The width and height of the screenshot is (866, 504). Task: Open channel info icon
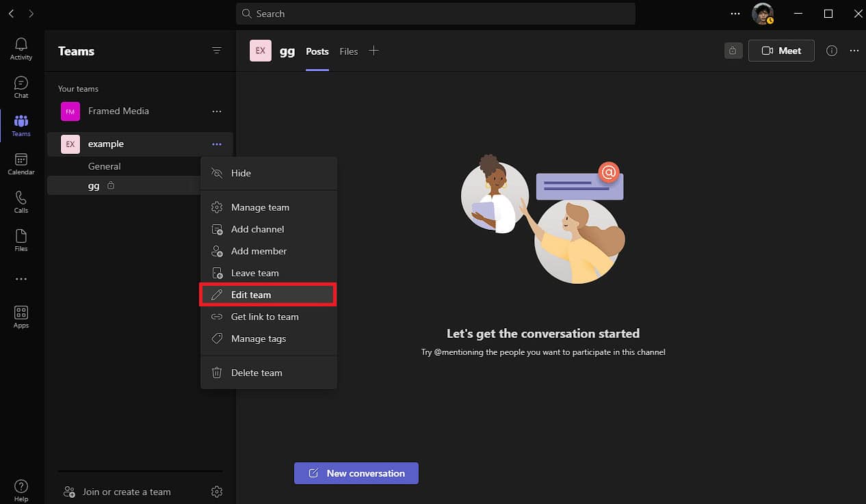pyautogui.click(x=832, y=51)
